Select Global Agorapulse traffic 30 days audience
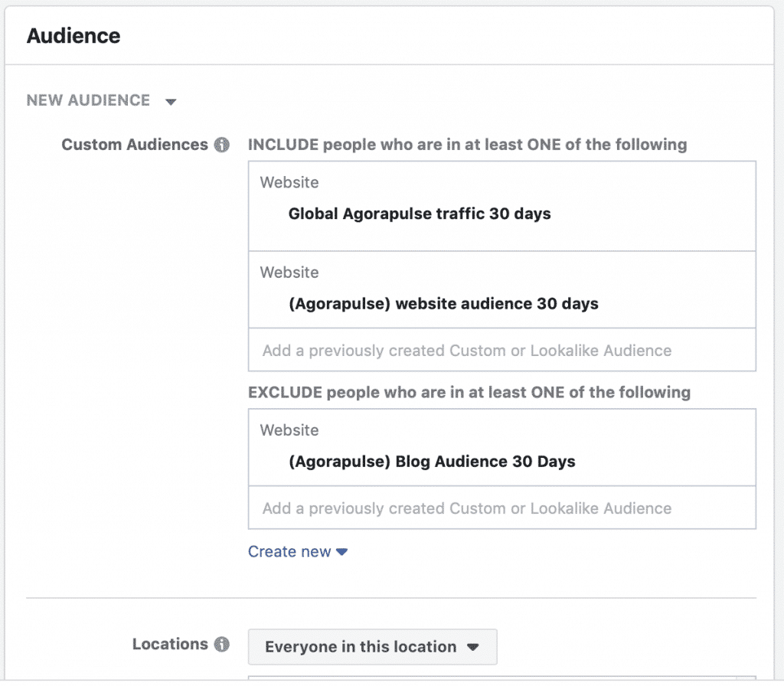This screenshot has width=784, height=686. pos(420,214)
